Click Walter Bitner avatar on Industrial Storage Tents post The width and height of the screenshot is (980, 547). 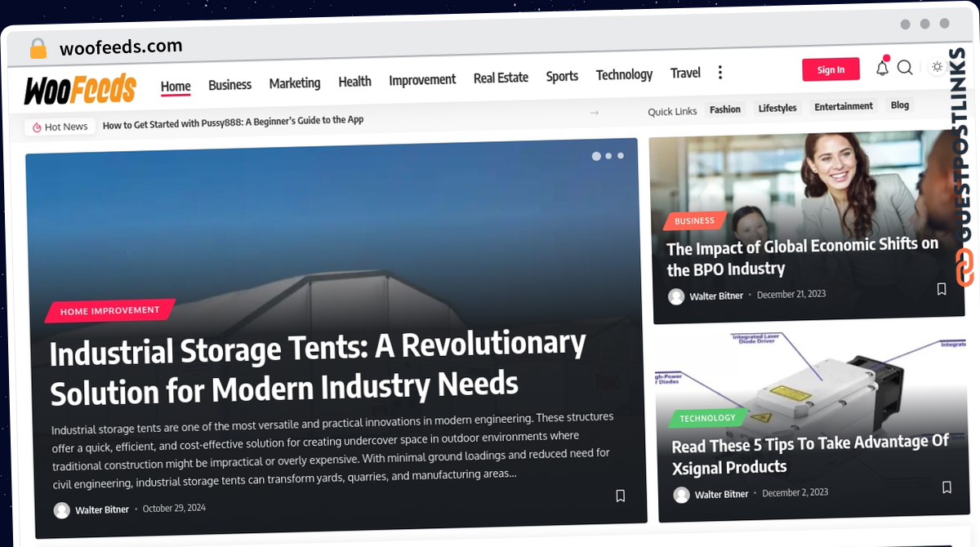pos(62,510)
